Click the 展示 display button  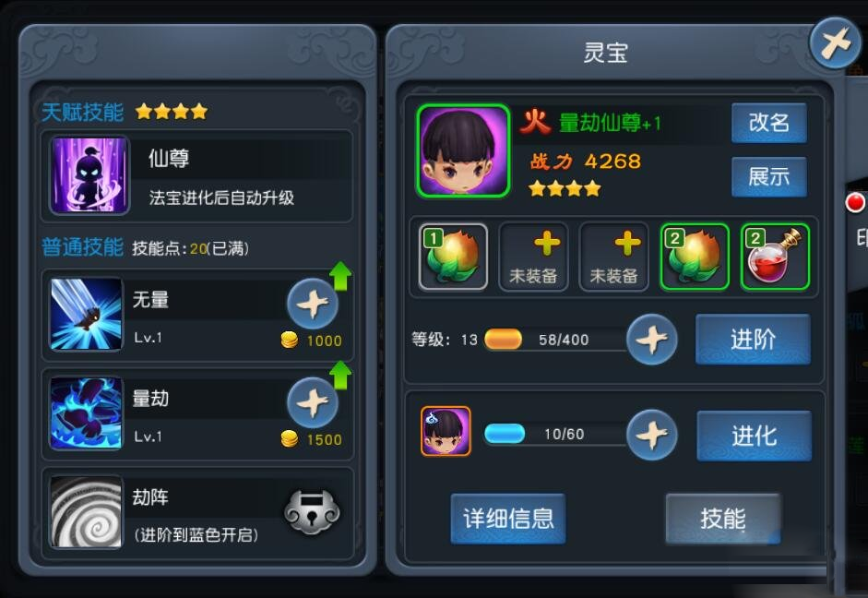pyautogui.click(x=769, y=177)
